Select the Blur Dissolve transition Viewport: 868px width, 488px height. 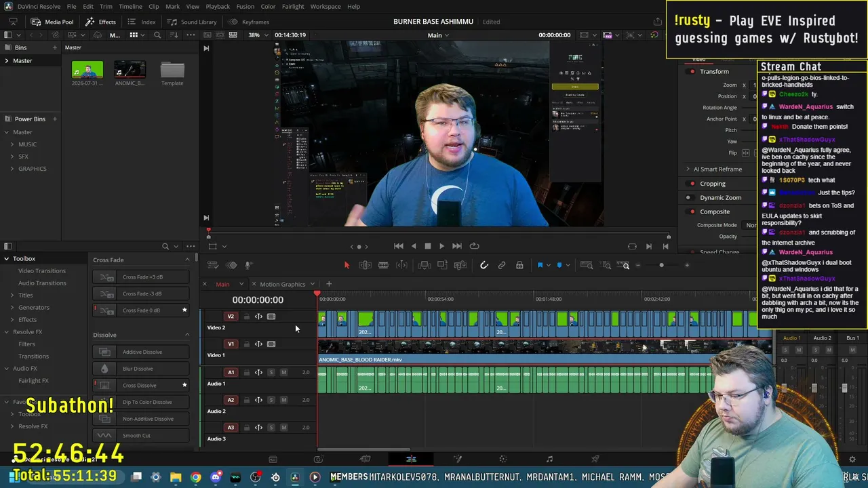coord(142,369)
